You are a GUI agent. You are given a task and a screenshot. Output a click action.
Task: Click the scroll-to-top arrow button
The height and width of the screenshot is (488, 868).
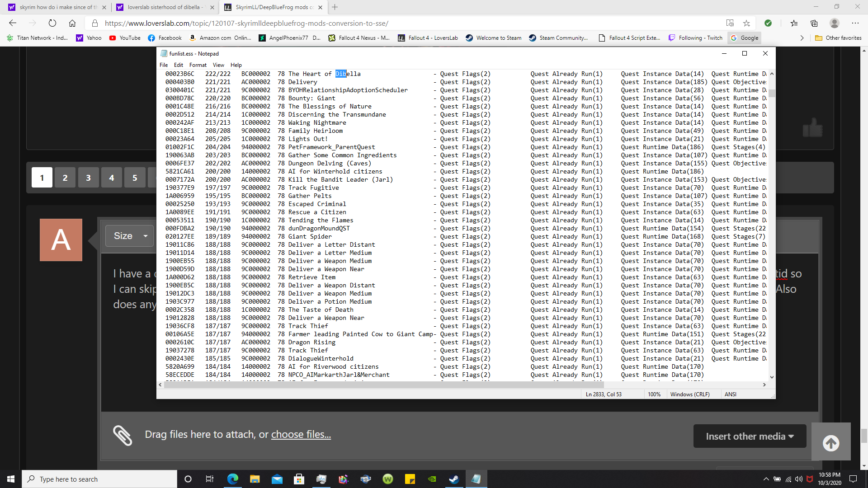[831, 442]
